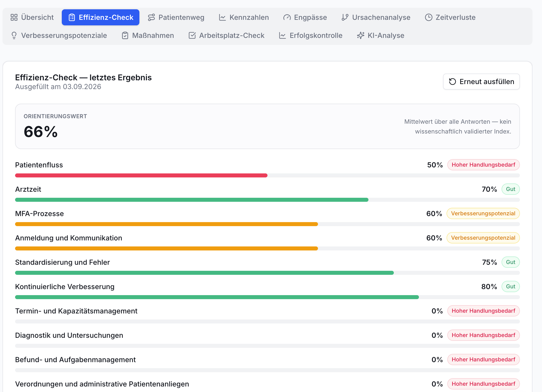
Task: Switch to Verbesserungspotenziale tab
Action: (x=59, y=35)
